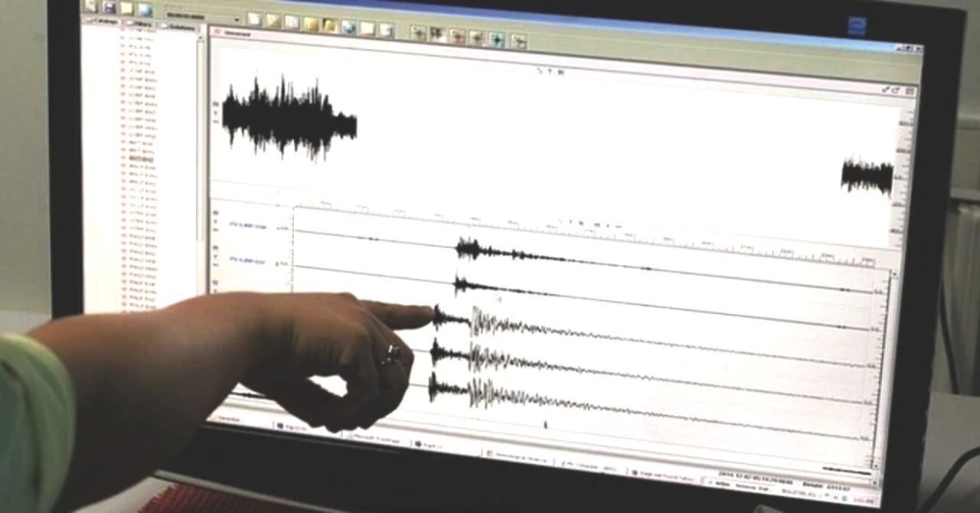
Task: Click the yellow folder icon left of globe
Action: pyautogui.click(x=330, y=25)
